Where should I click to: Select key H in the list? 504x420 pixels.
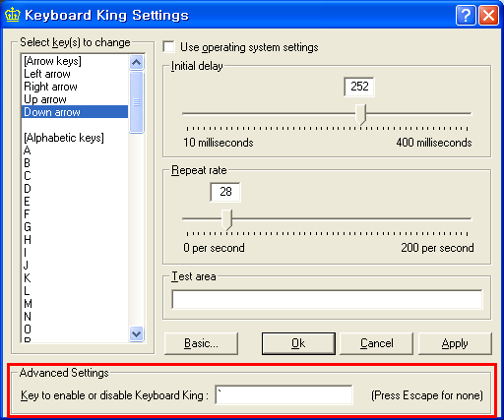point(75,240)
